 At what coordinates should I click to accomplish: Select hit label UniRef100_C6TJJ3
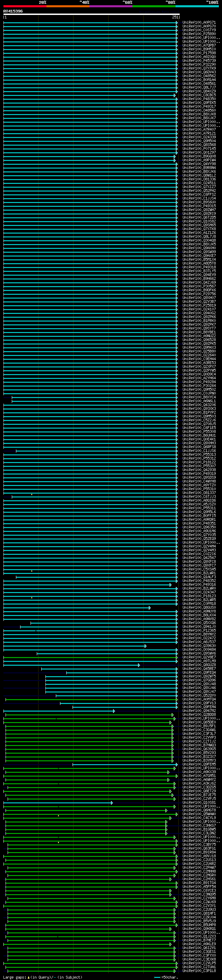coord(199,496)
